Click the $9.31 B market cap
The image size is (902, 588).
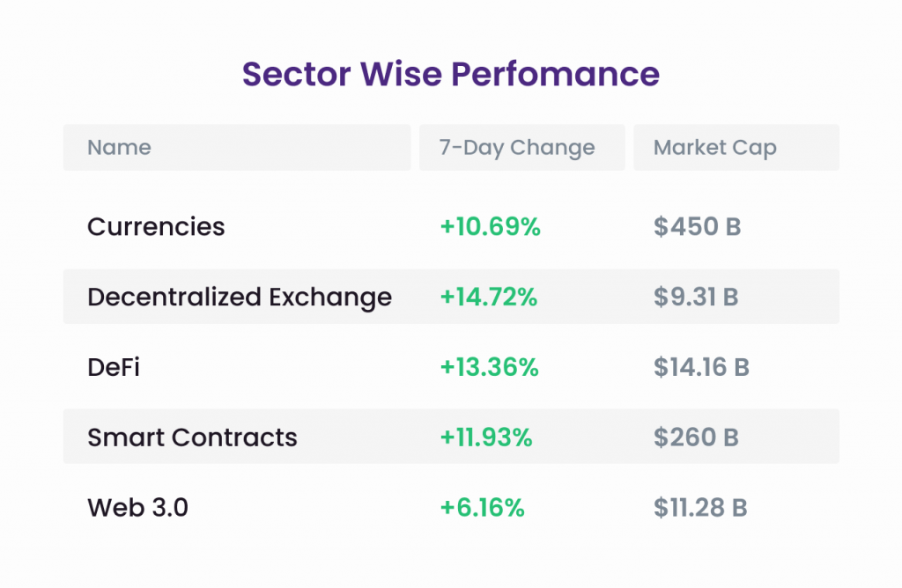pyautogui.click(x=696, y=298)
